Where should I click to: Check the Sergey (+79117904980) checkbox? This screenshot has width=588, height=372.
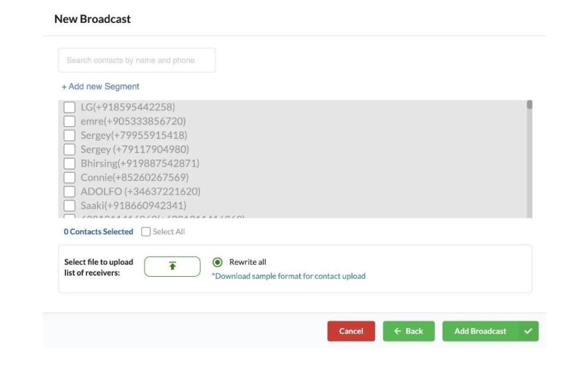[69, 149]
